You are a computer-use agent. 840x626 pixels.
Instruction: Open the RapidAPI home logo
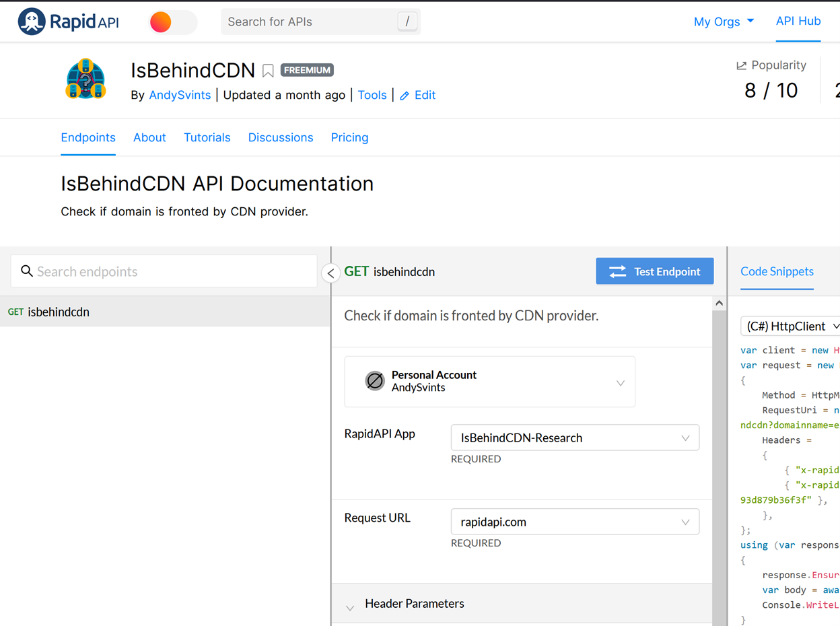click(x=69, y=22)
